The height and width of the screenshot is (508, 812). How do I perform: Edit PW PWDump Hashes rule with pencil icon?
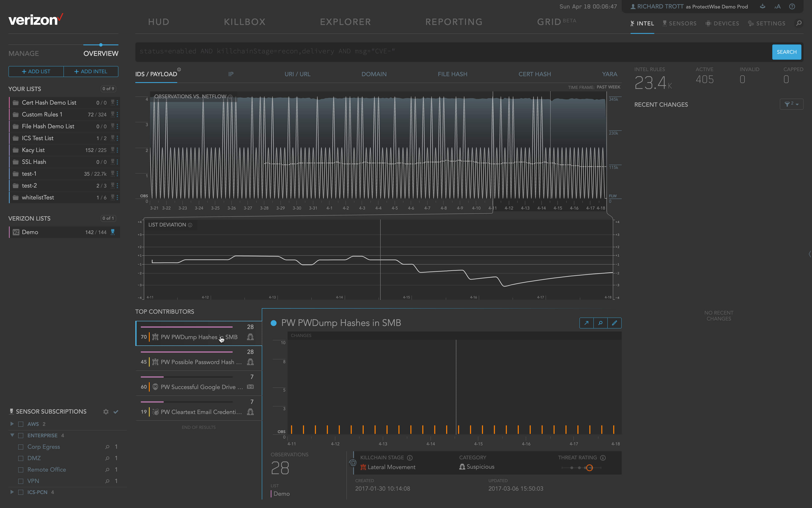(x=614, y=323)
